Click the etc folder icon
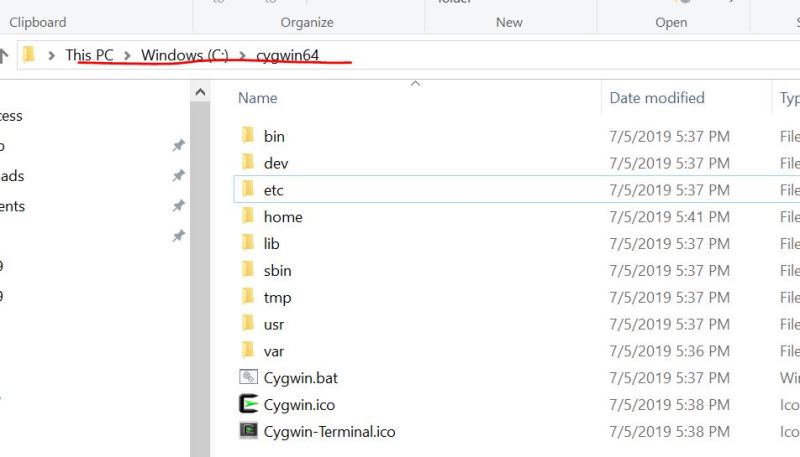The height and width of the screenshot is (457, 800). pos(248,189)
